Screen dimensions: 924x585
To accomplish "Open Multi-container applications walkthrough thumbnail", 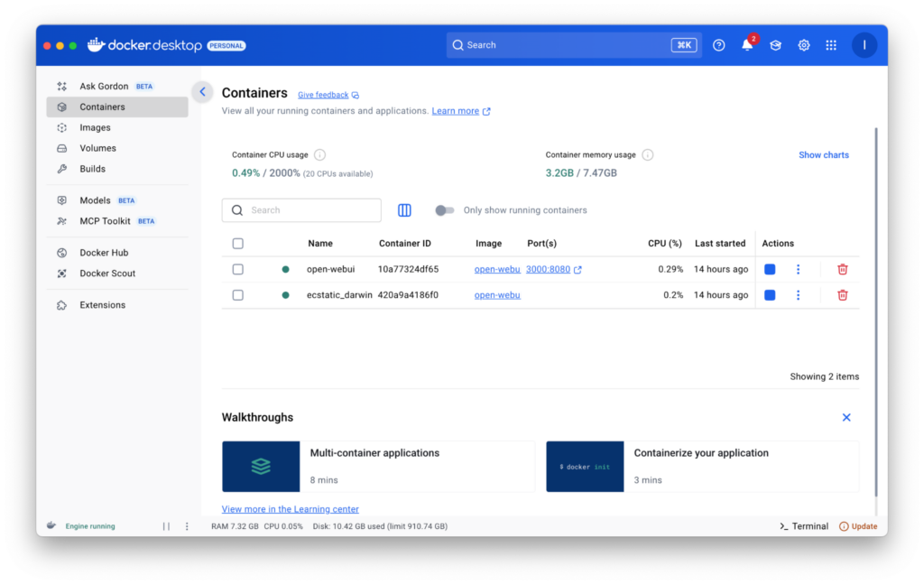I will pyautogui.click(x=261, y=467).
